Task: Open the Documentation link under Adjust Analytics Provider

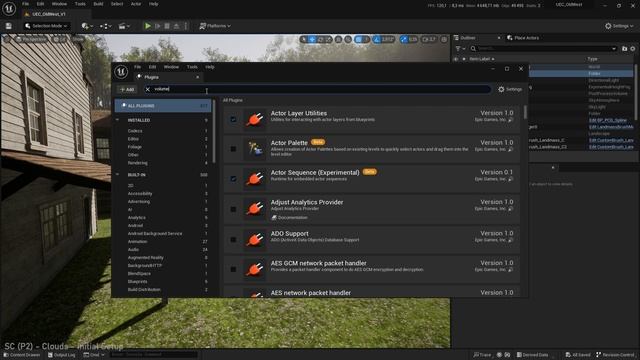Action: (x=289, y=218)
